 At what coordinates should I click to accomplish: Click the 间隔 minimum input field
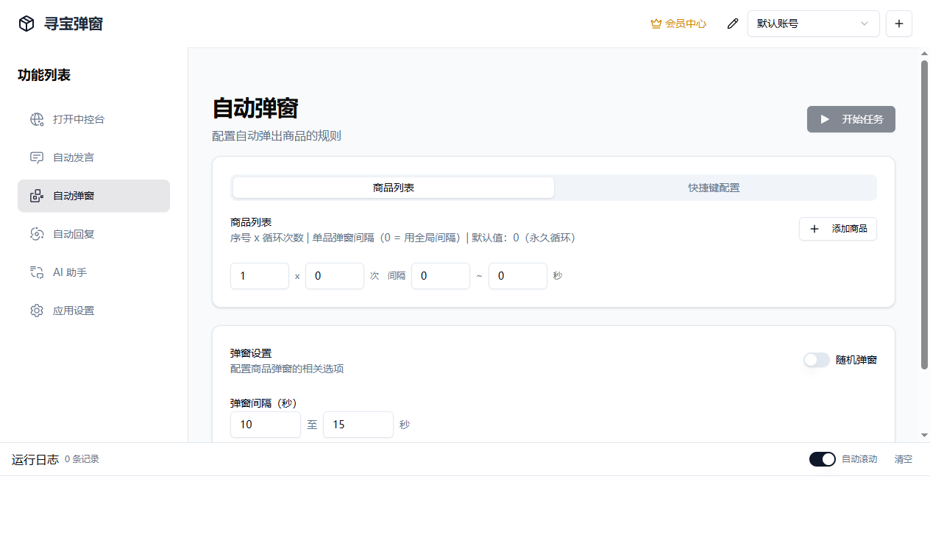tap(441, 276)
